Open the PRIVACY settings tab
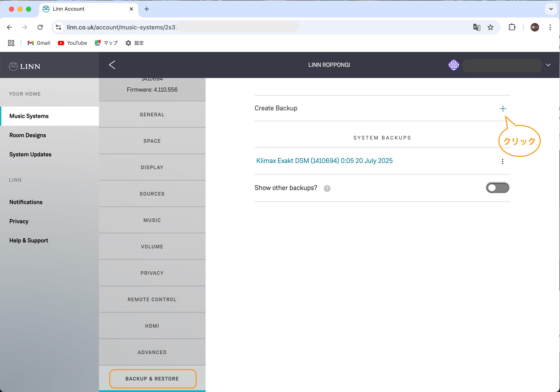 [x=152, y=273]
